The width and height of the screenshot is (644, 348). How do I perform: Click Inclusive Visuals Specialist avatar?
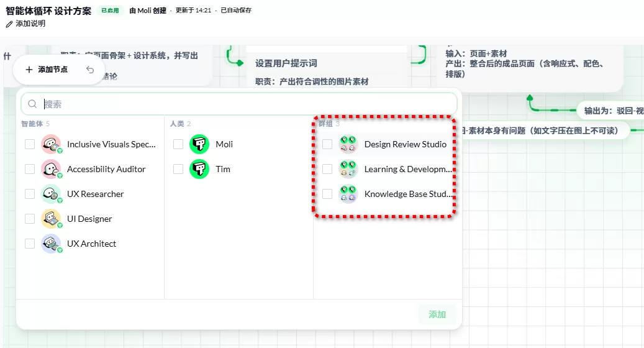pos(51,144)
